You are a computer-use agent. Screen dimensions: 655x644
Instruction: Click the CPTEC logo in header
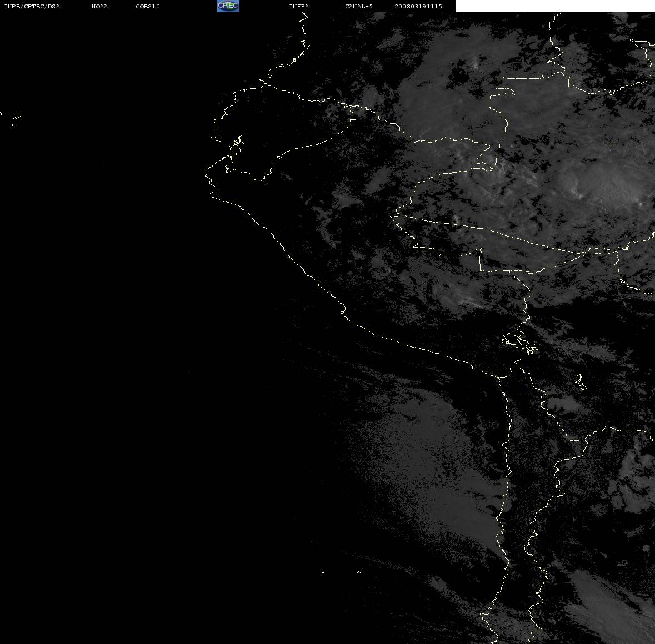coord(228,6)
